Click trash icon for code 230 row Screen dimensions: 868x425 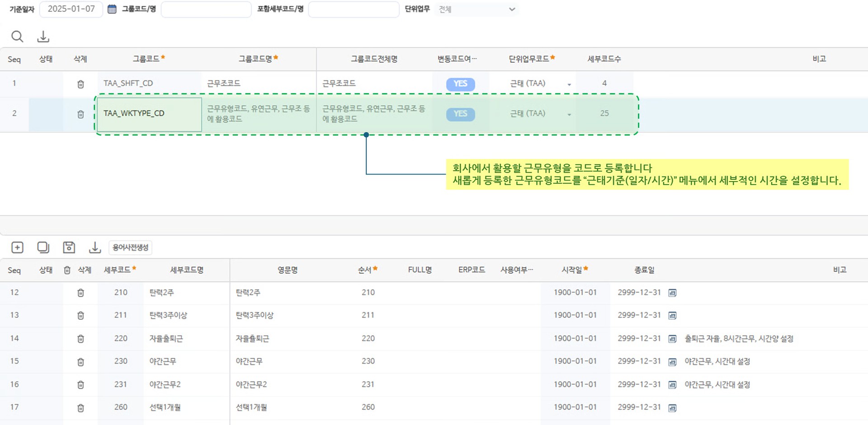pos(80,362)
